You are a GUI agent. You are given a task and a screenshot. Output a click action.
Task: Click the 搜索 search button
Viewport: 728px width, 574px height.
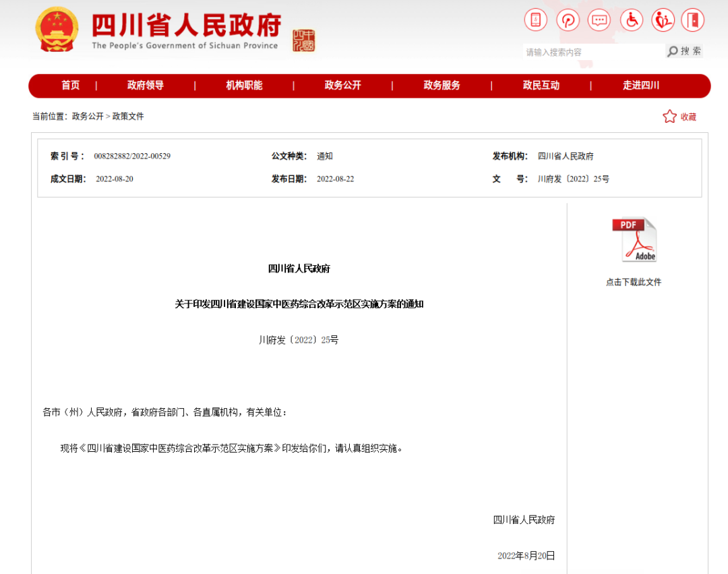click(x=684, y=51)
